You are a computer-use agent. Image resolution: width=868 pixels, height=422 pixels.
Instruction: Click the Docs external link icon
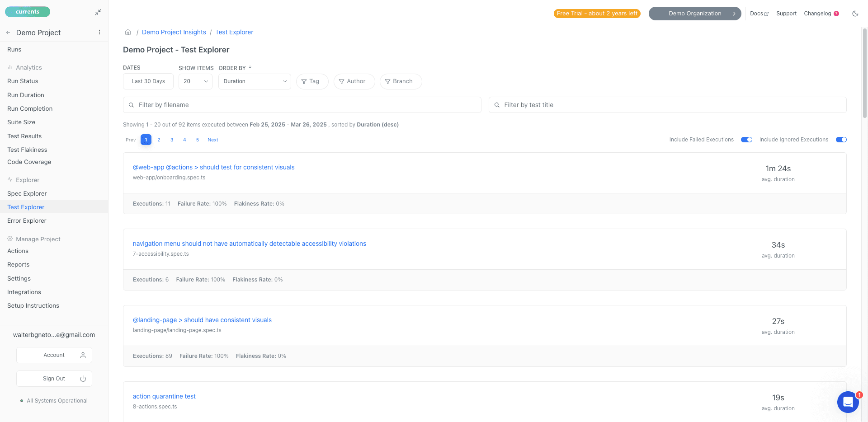pyautogui.click(x=766, y=14)
